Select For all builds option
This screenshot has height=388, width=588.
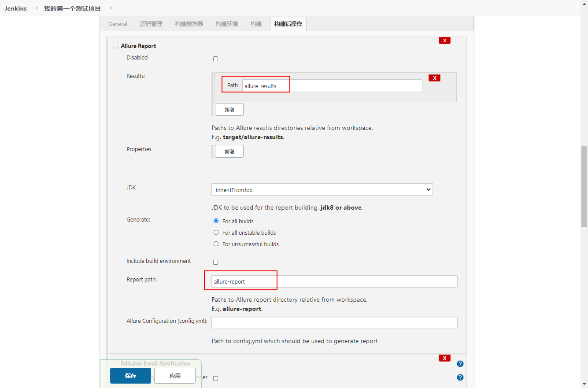tap(216, 221)
